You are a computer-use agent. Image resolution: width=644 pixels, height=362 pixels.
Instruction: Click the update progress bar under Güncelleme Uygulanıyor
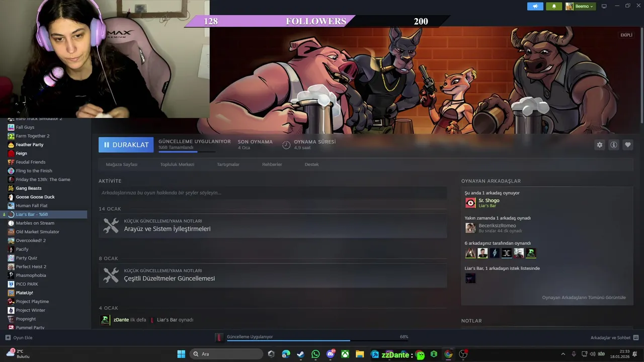point(187,151)
